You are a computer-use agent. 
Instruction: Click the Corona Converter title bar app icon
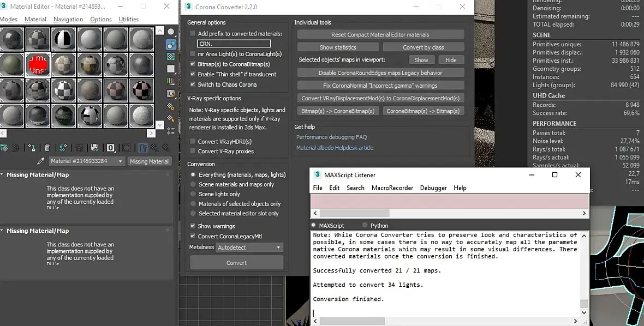[x=188, y=7]
